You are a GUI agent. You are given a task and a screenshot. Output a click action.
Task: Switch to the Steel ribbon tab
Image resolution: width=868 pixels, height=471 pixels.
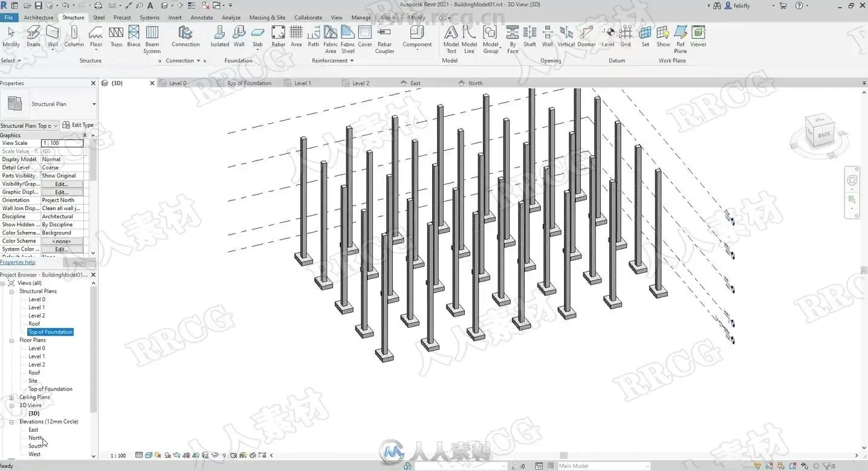pyautogui.click(x=99, y=18)
